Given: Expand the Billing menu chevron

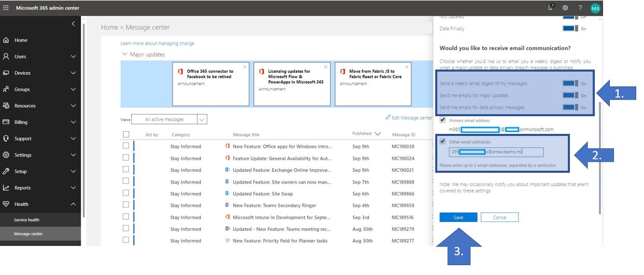Looking at the screenshot, I should [x=73, y=122].
